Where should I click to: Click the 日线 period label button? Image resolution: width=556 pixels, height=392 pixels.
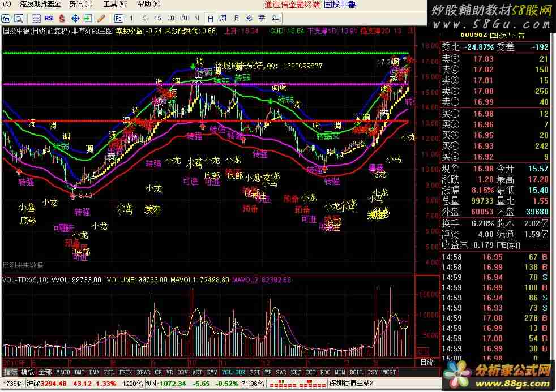(x=427, y=363)
